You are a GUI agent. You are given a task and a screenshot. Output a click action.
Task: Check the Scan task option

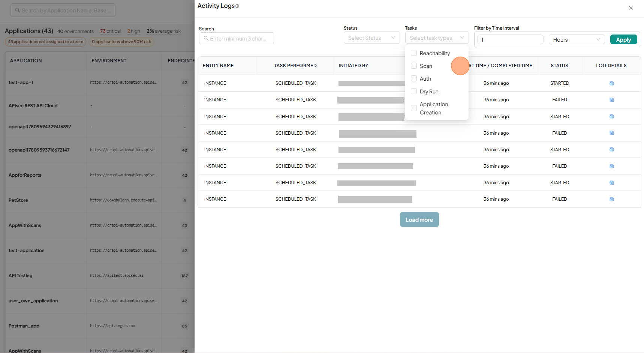[414, 66]
